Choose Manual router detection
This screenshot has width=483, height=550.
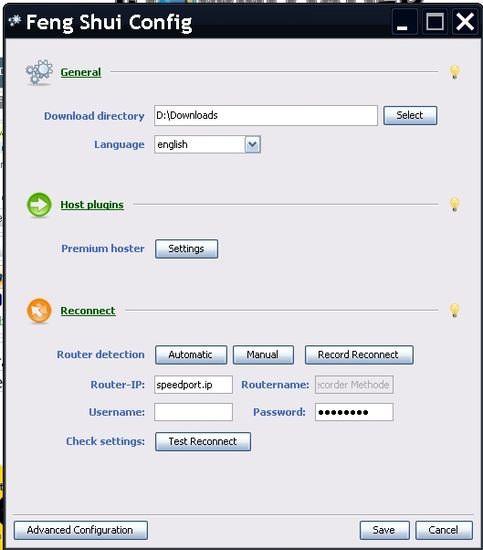pos(263,355)
